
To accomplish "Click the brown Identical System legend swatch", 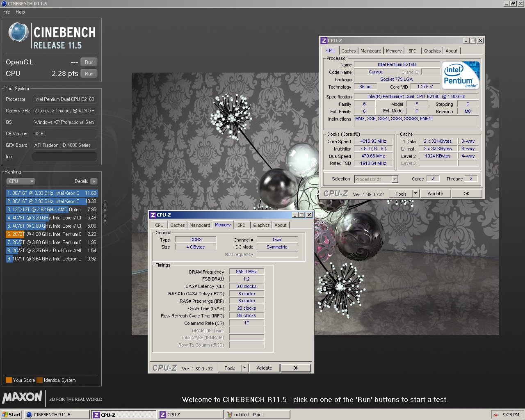I will click(39, 380).
